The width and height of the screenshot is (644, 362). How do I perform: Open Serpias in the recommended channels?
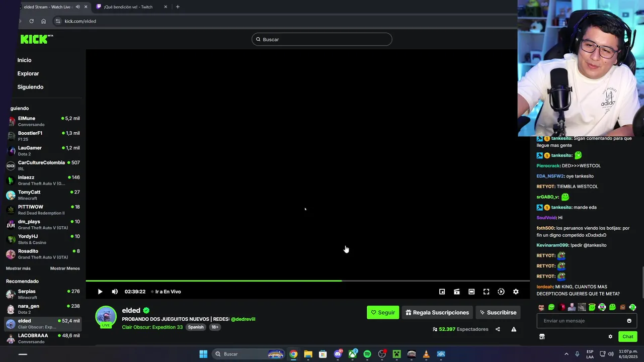[43, 294]
